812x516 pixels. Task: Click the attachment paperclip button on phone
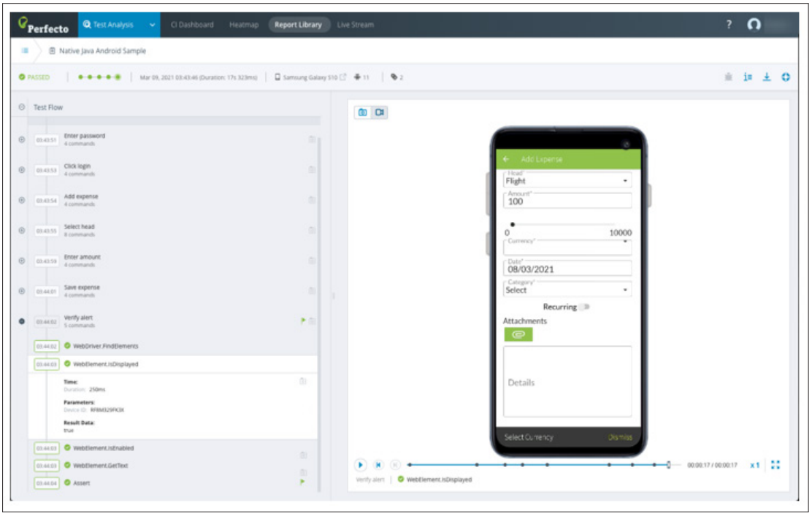click(x=518, y=334)
